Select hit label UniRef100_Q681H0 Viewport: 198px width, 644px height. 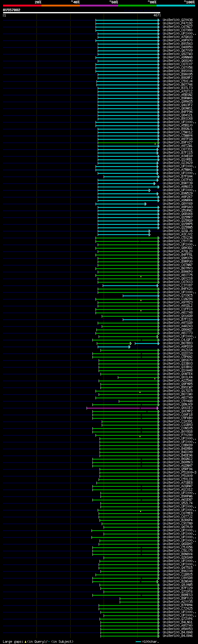tap(178, 61)
